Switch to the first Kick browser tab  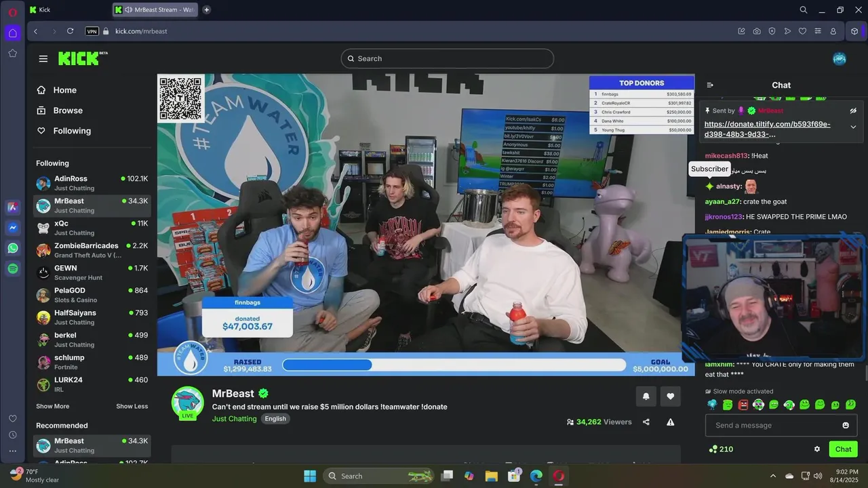pyautogui.click(x=68, y=9)
